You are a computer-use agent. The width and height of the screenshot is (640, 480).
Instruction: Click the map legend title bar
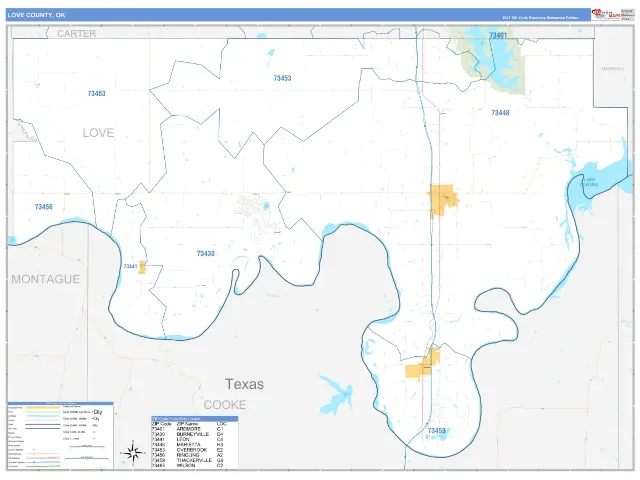60,403
